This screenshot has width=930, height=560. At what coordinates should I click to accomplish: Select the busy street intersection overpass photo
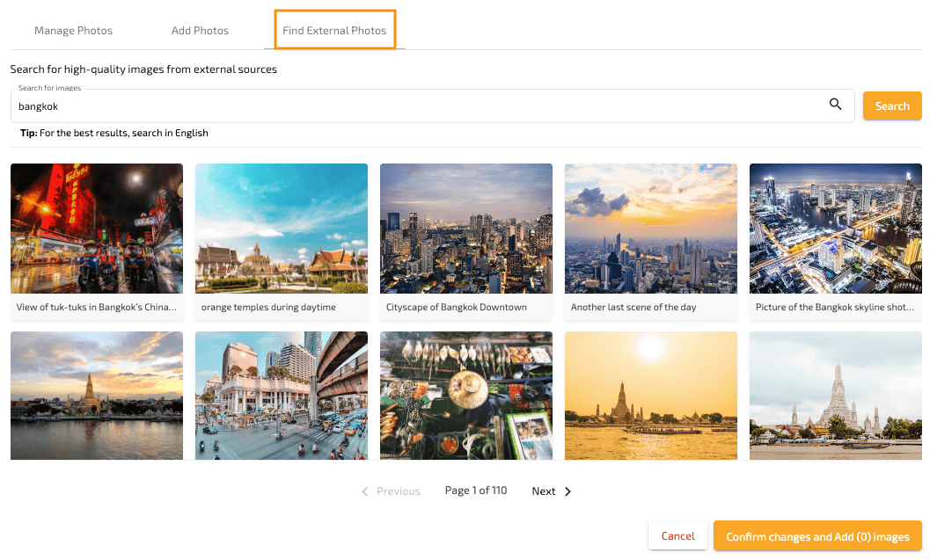pyautogui.click(x=282, y=395)
